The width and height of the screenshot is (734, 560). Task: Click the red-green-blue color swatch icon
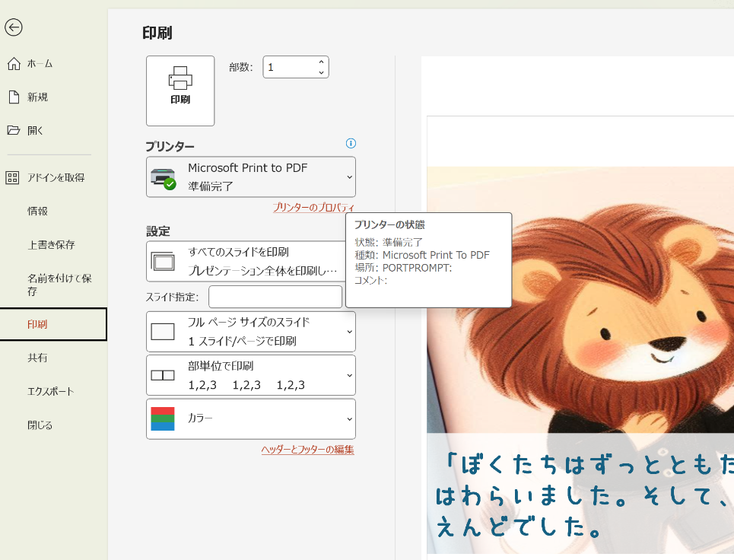point(163,418)
